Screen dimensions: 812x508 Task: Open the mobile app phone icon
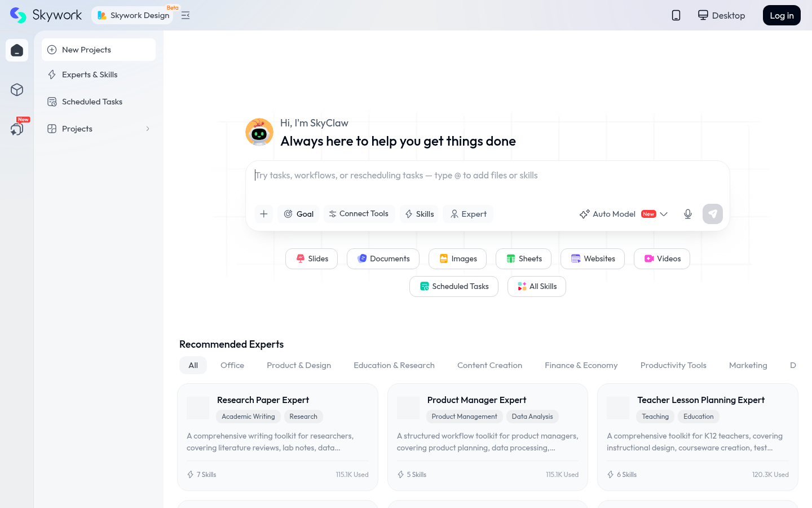point(676,15)
